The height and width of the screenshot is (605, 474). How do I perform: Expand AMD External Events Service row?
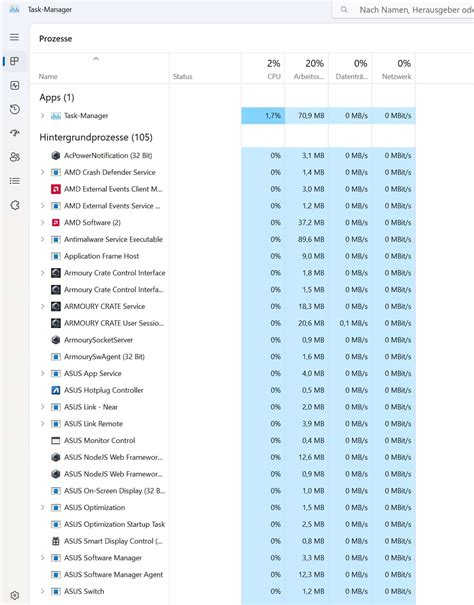coord(42,206)
